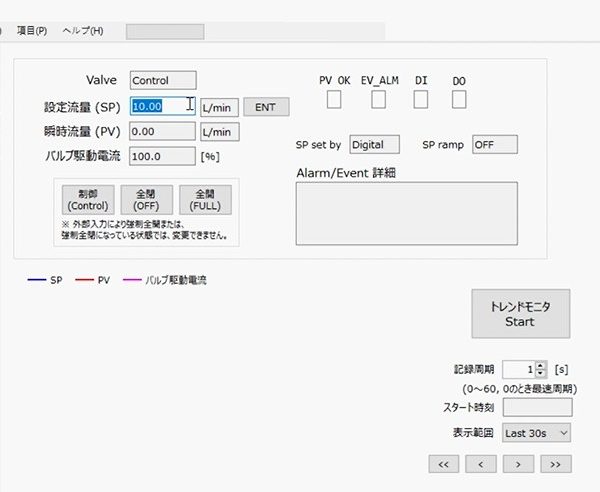The width and height of the screenshot is (600, 492).
Task: Click the 設定流量 (SP) input field
Action: (162, 106)
